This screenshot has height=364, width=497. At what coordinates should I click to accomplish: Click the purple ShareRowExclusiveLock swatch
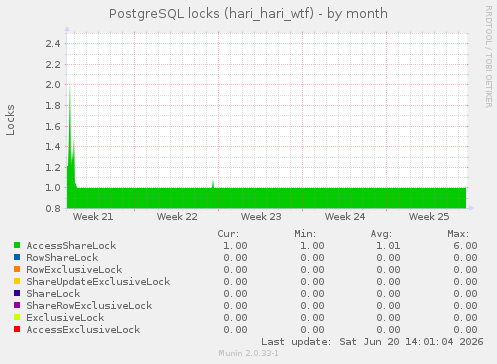pos(17,305)
